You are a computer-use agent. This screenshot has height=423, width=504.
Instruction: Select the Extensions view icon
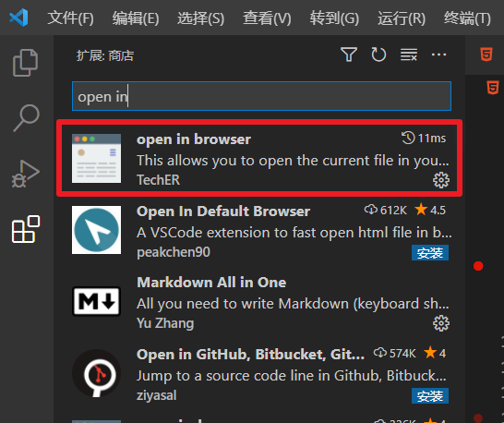[26, 229]
